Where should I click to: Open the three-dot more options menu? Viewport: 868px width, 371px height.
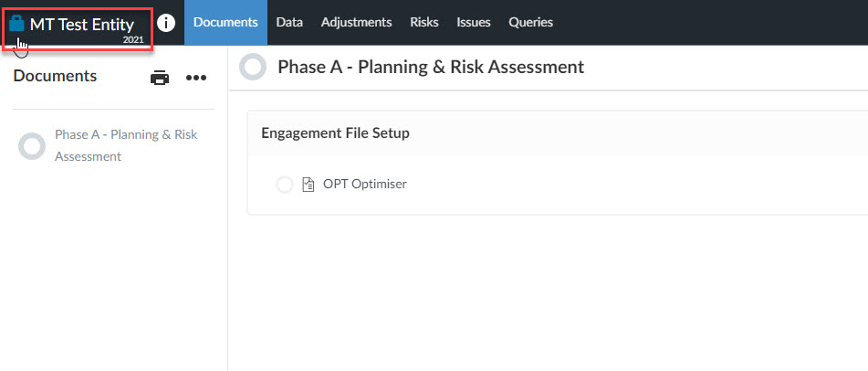coord(196,79)
